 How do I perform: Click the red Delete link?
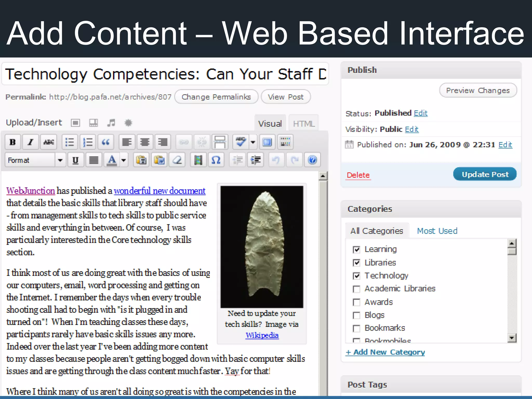pyautogui.click(x=358, y=175)
